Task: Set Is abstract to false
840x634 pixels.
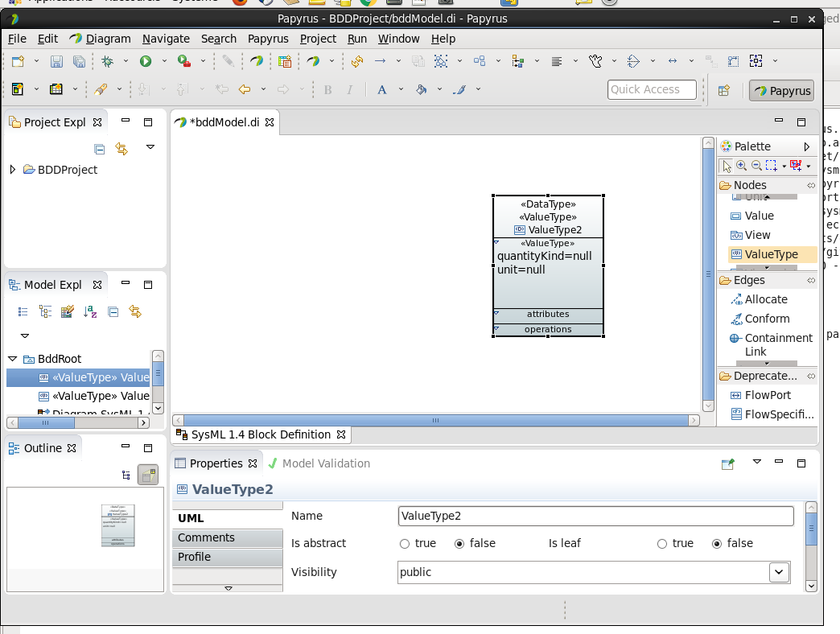Action: (x=459, y=544)
